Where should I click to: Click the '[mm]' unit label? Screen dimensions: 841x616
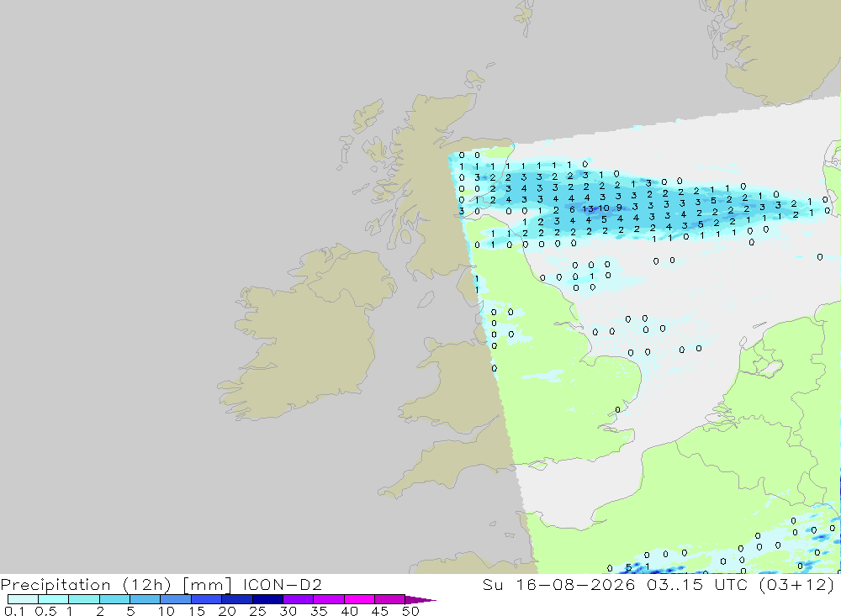point(207,585)
